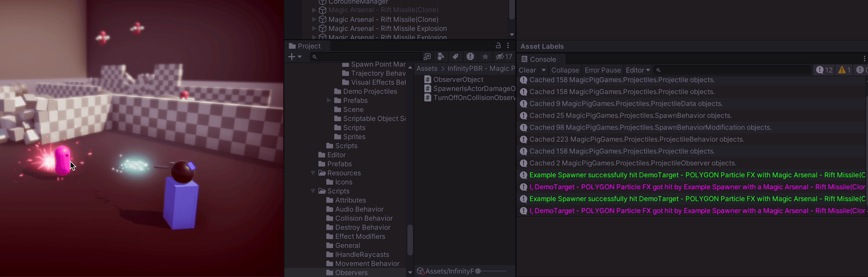The image size is (868, 277).
Task: Open the dropdown arrow next to Clear
Action: [544, 70]
